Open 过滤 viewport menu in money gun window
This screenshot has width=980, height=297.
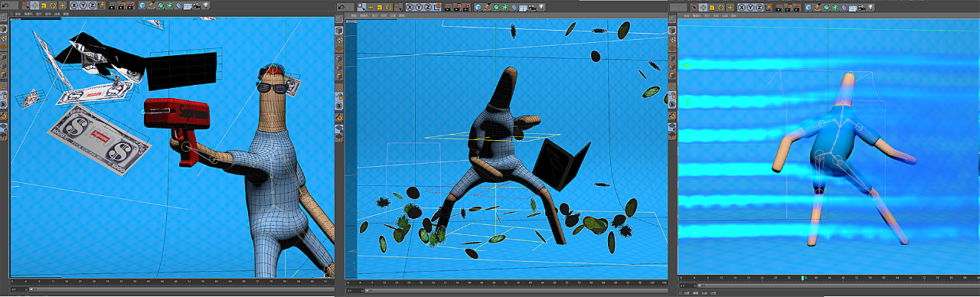click(57, 14)
